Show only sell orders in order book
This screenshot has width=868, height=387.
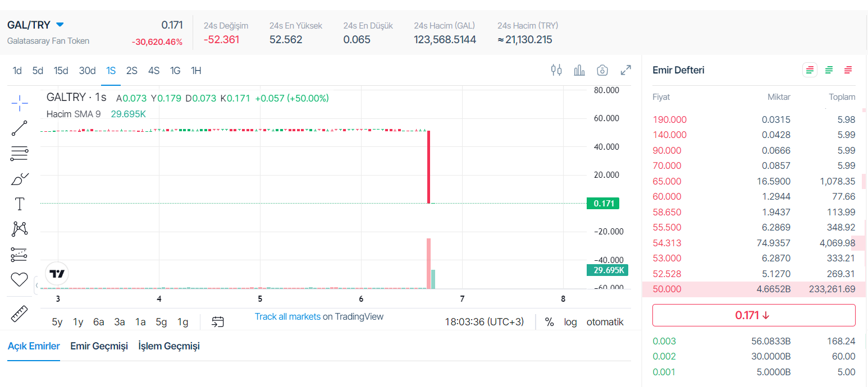(x=848, y=70)
